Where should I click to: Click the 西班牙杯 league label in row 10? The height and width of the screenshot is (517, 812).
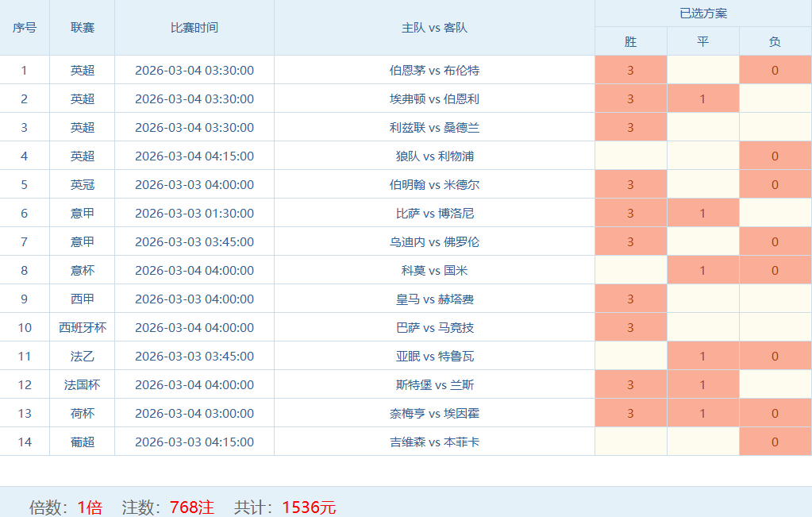point(82,327)
